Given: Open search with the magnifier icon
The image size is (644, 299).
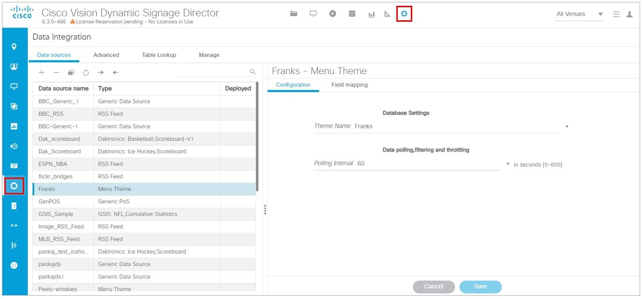Looking at the screenshot, I should [x=252, y=70].
